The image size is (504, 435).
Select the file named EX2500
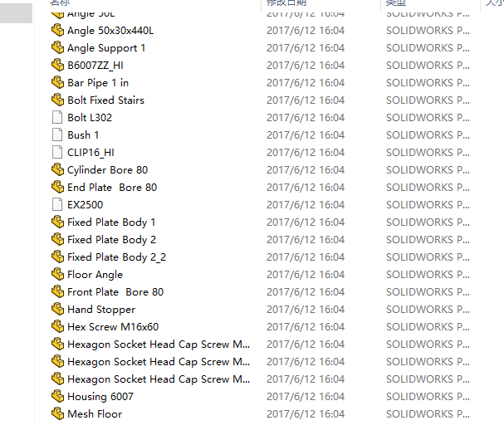pyautogui.click(x=86, y=205)
